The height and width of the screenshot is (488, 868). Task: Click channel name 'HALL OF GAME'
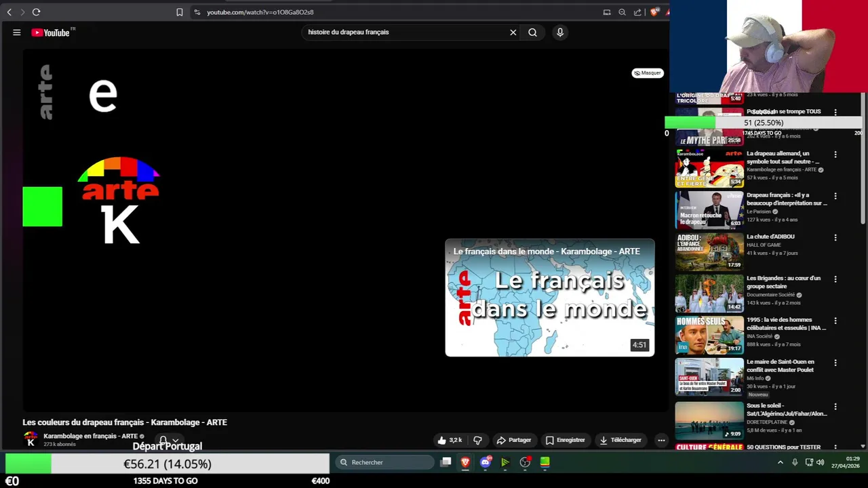(764, 245)
